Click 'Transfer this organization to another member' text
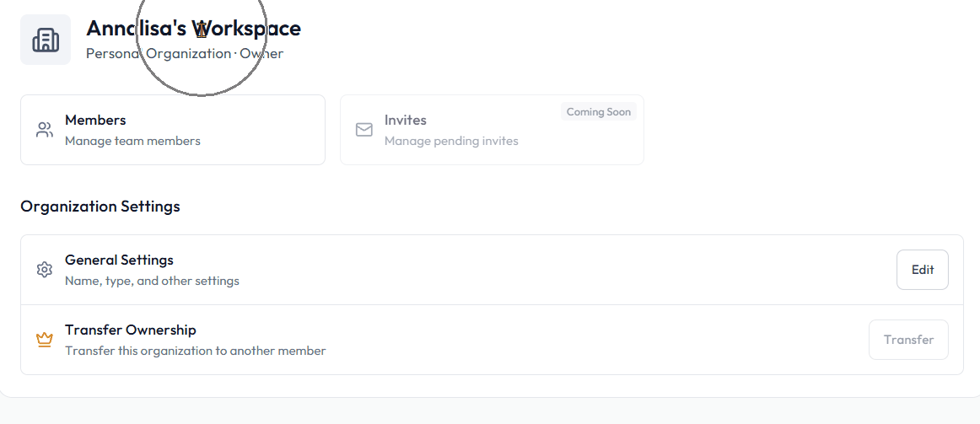 (x=195, y=351)
